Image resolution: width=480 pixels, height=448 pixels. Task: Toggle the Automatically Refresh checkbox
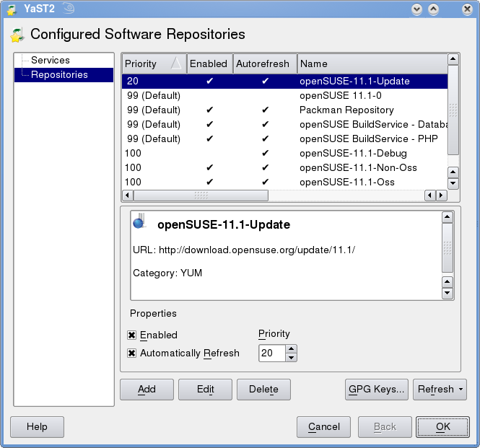click(x=131, y=353)
